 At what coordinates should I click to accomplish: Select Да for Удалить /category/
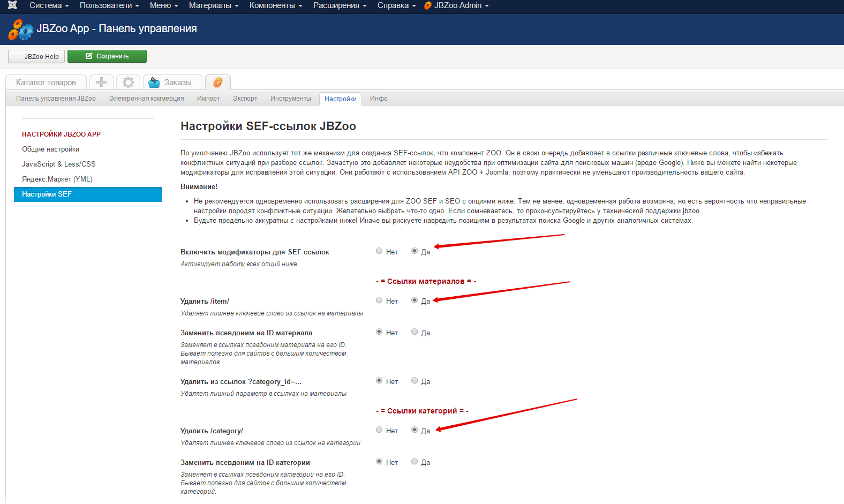click(x=415, y=430)
